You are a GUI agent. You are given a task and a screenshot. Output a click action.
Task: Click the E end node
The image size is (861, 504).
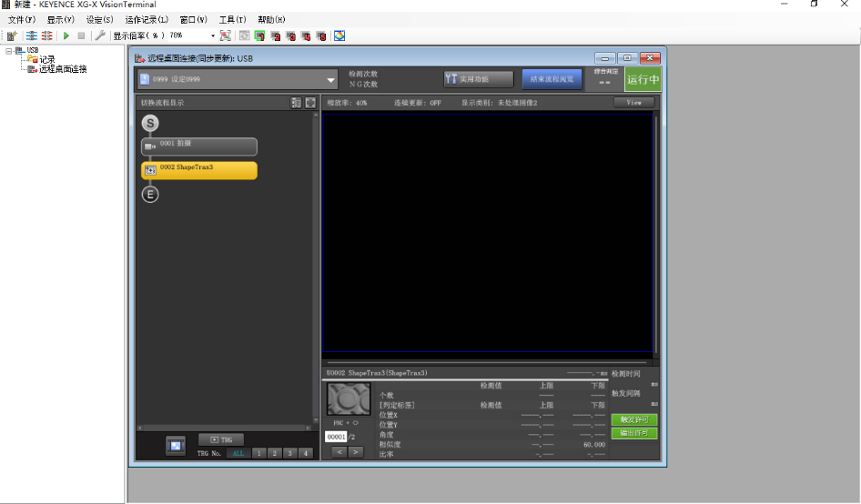(x=150, y=195)
